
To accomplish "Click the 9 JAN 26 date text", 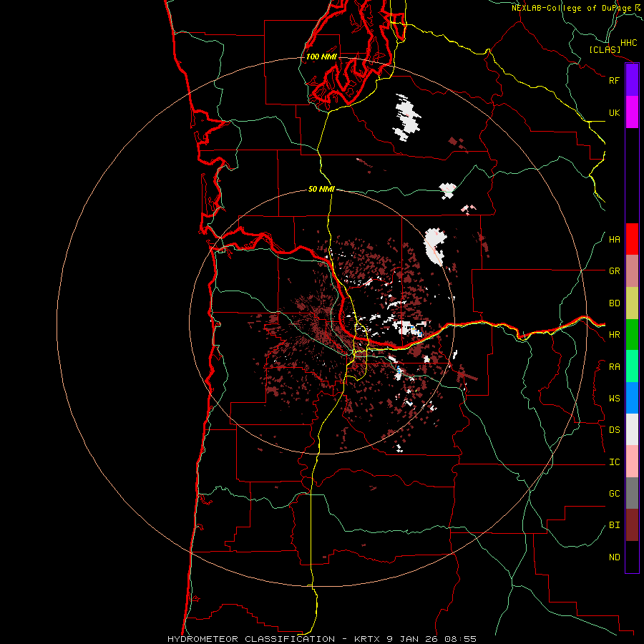I will [x=413, y=639].
